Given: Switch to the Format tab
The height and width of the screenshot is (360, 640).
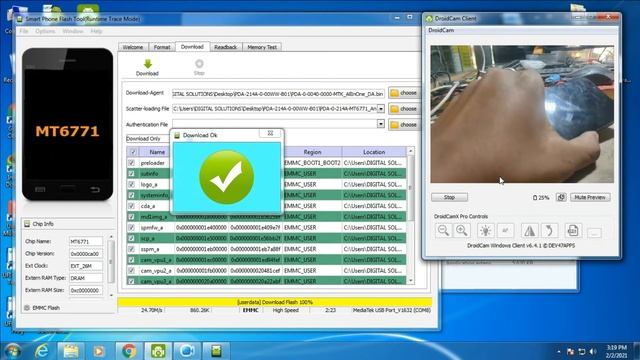Looking at the screenshot, I should (162, 47).
